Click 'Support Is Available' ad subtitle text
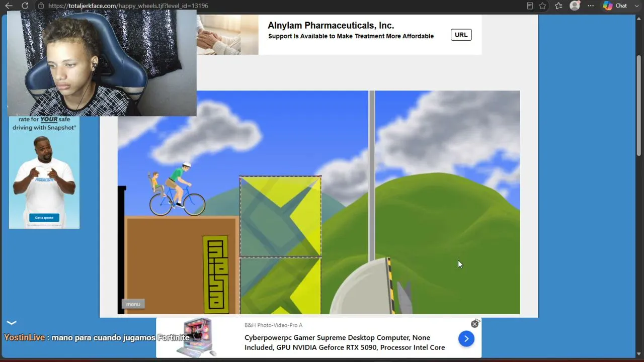Image resolution: width=644 pixels, height=362 pixels. tap(351, 36)
